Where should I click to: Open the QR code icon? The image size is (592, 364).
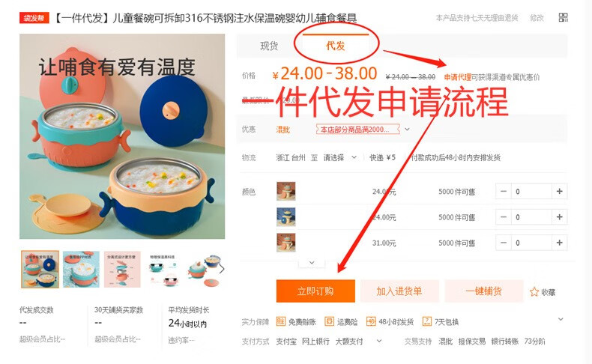coord(563,17)
